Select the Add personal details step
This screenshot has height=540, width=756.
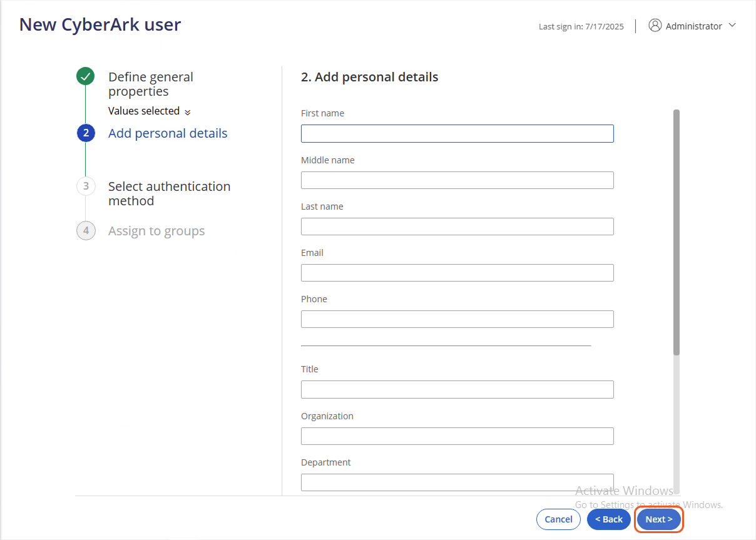point(168,133)
